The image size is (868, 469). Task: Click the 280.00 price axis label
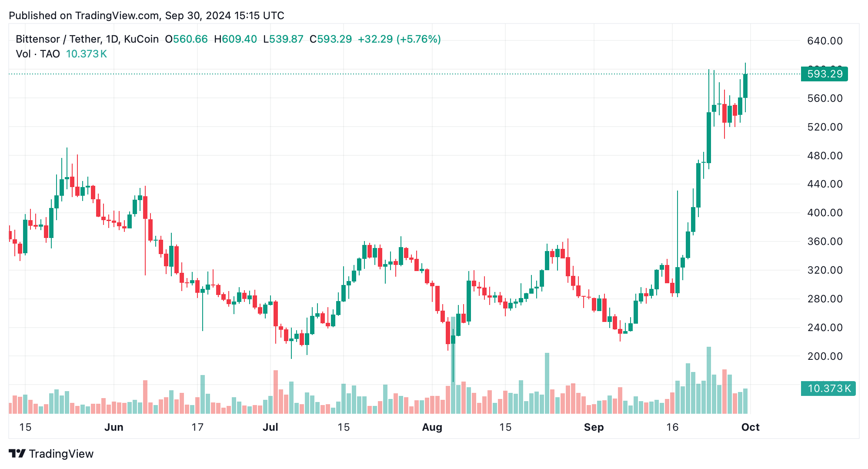pos(825,299)
